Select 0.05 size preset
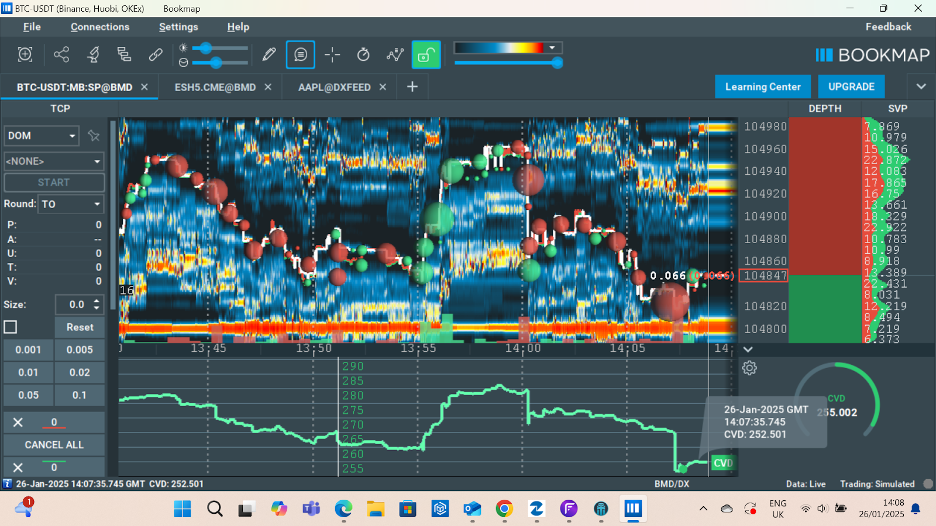 (29, 395)
